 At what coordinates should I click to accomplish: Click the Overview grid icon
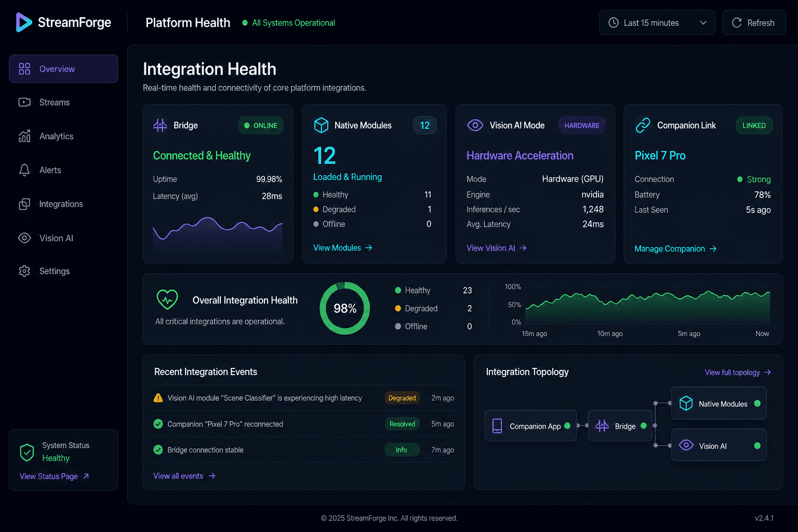[x=24, y=69]
